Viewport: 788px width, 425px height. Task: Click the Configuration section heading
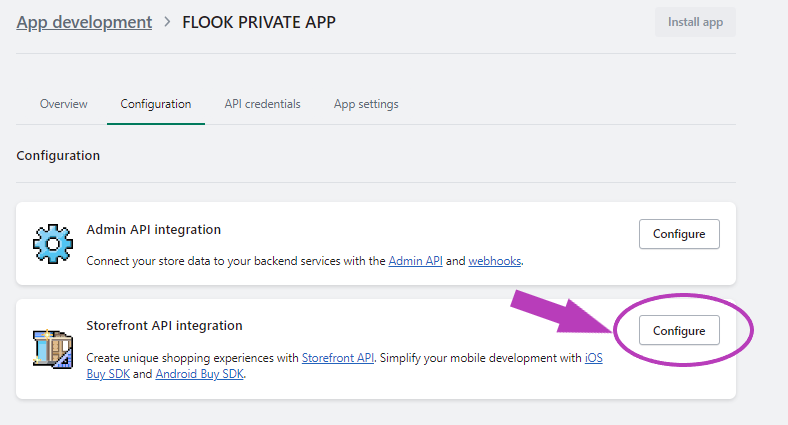point(58,156)
